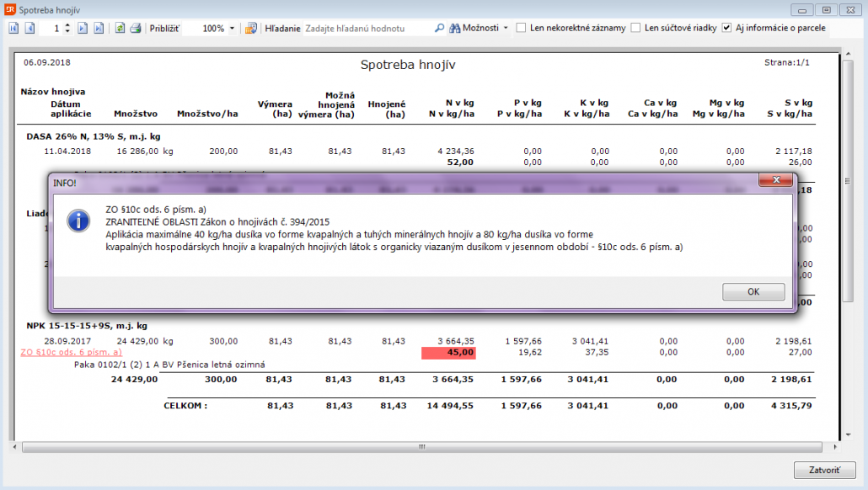Image resolution: width=868 pixels, height=490 pixels.
Task: Click the scroll right arrow of the report
Action: (835, 447)
